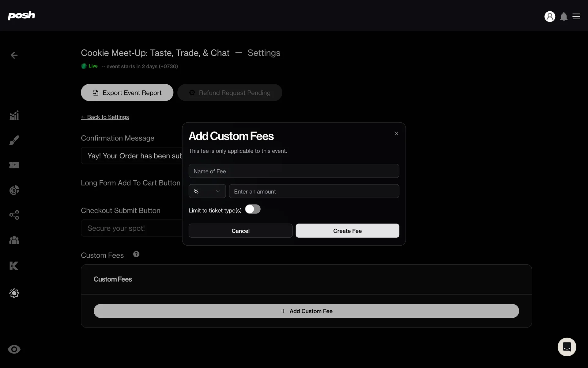Open the hamburger menu at top right

click(x=576, y=17)
